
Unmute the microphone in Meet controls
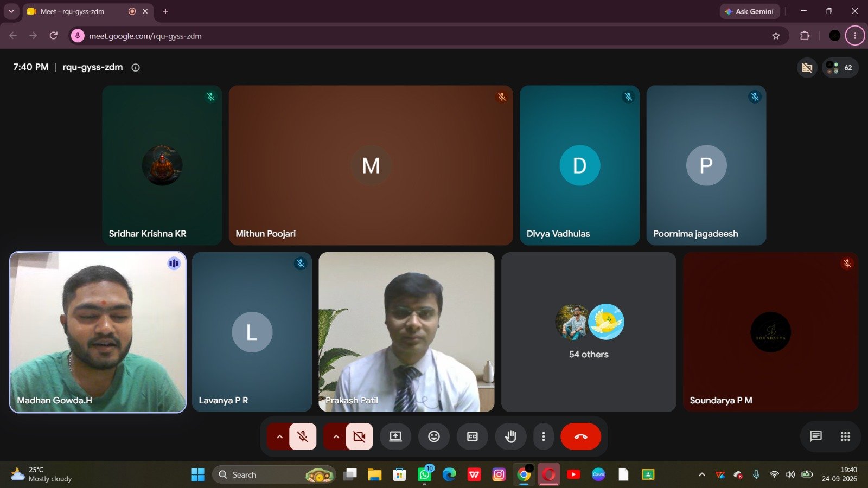pos(303,436)
